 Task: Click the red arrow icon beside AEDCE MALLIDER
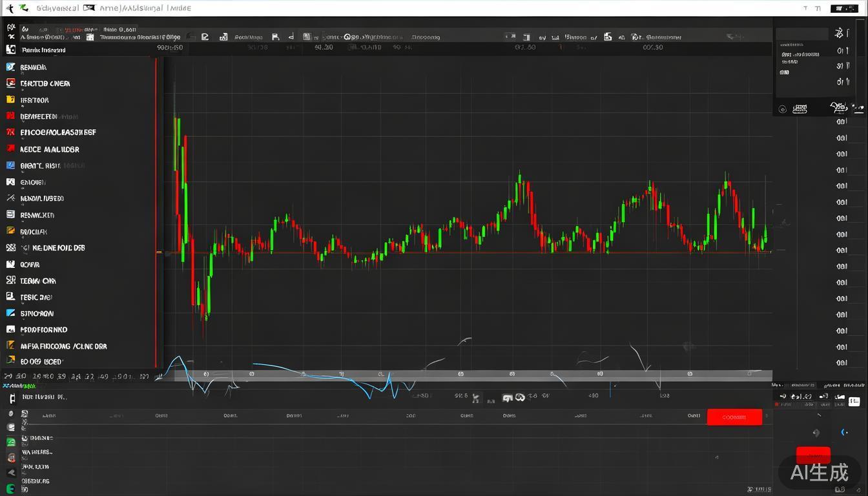[10, 149]
